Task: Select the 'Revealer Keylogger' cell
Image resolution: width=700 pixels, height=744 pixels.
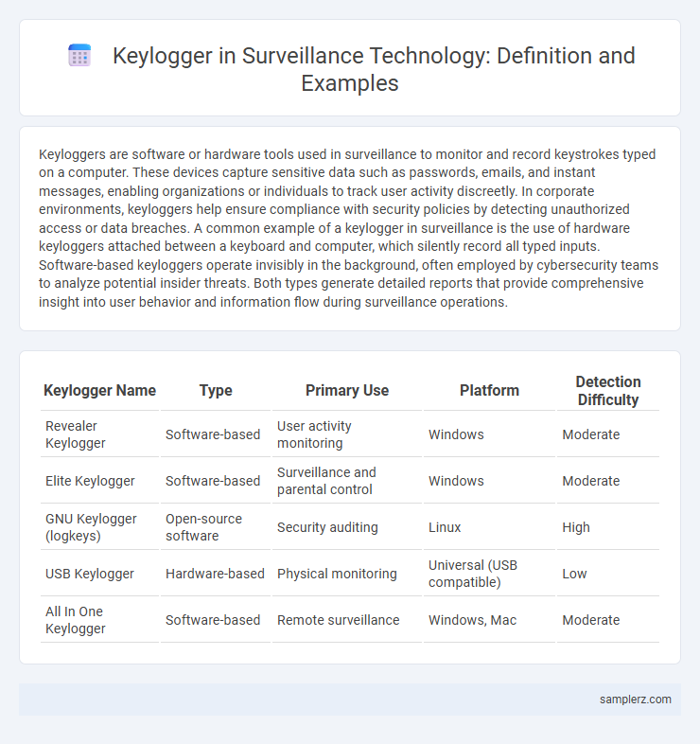Action: click(x=99, y=434)
